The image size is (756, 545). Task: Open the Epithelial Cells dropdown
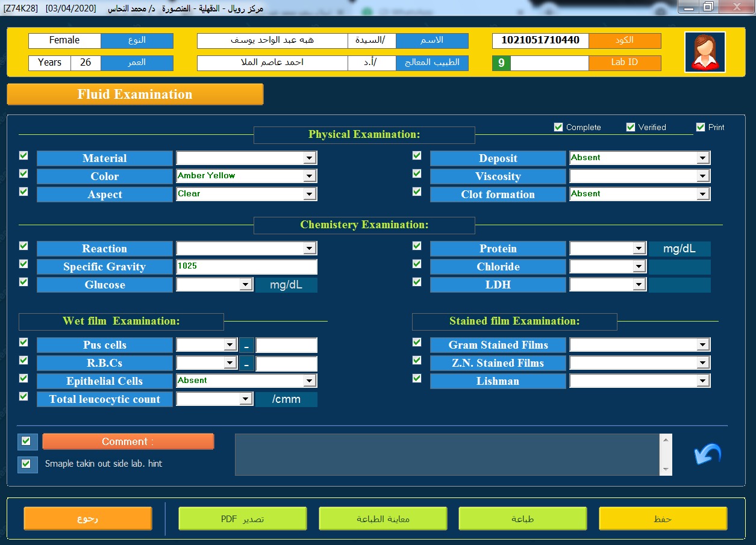tap(310, 381)
